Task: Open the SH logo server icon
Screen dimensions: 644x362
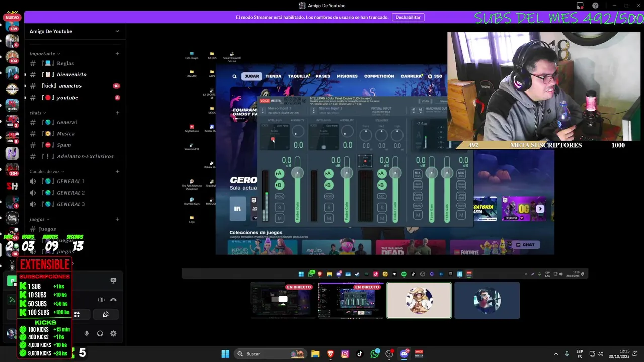Action: tap(12, 186)
